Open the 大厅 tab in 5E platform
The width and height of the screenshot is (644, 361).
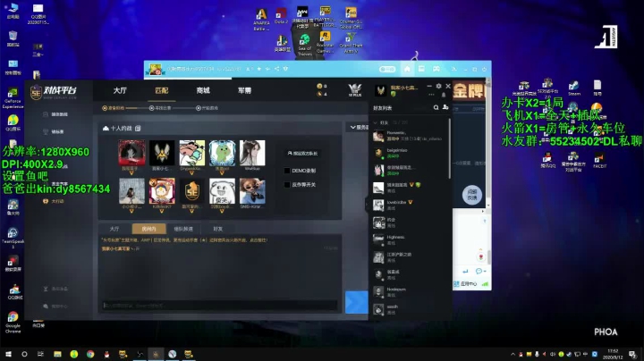pyautogui.click(x=120, y=90)
